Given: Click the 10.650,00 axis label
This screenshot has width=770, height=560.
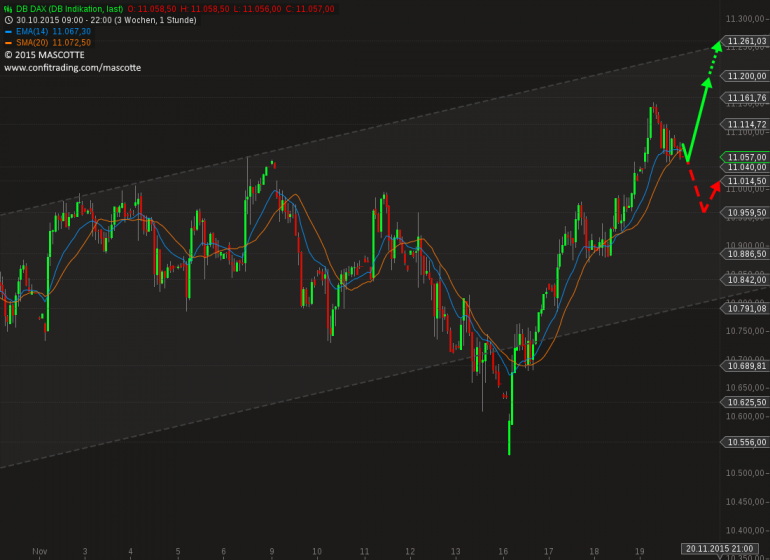Looking at the screenshot, I should 744,388.
